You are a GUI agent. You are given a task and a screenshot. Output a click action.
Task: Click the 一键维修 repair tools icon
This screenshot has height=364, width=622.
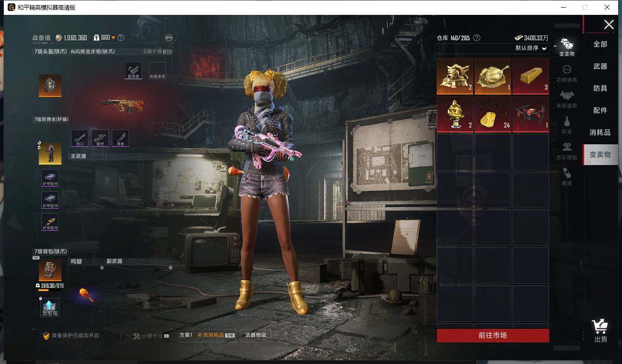136,336
